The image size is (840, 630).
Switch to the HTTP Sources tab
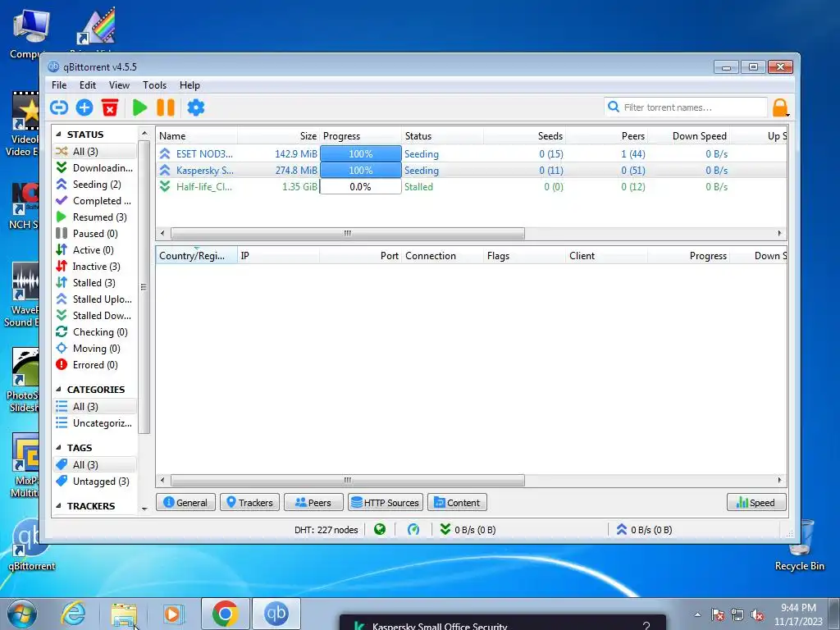[386, 503]
